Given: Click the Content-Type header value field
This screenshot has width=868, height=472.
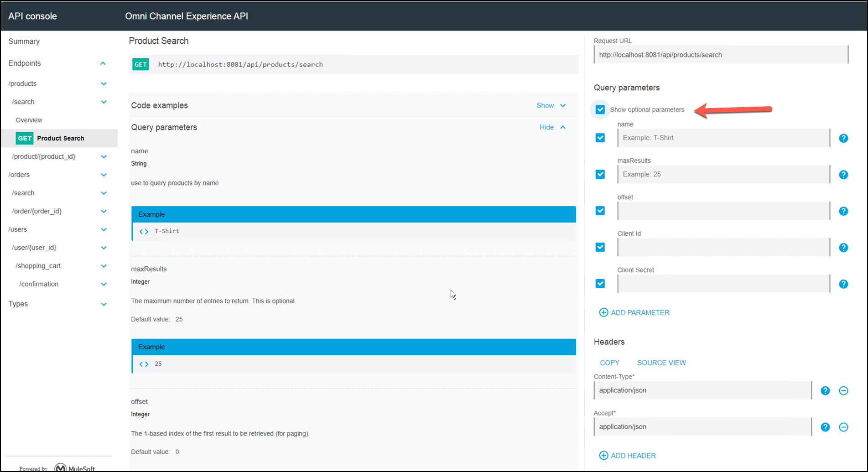Looking at the screenshot, I should pyautogui.click(x=702, y=390).
